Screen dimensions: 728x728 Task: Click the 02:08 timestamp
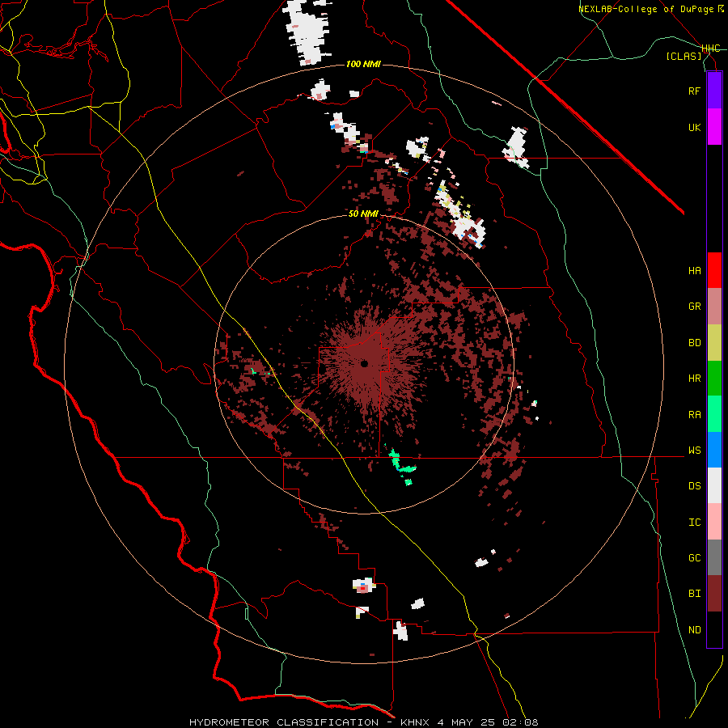pos(519,722)
